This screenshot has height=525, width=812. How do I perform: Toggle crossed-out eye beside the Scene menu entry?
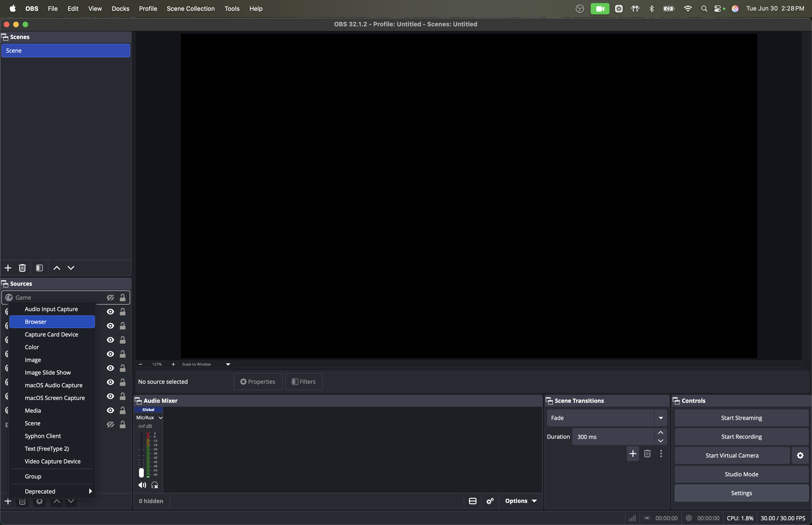pyautogui.click(x=110, y=424)
